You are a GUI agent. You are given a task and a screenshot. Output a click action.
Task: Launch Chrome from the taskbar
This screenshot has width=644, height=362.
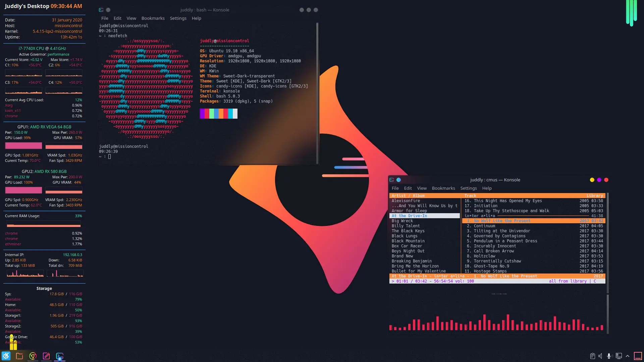(33, 356)
